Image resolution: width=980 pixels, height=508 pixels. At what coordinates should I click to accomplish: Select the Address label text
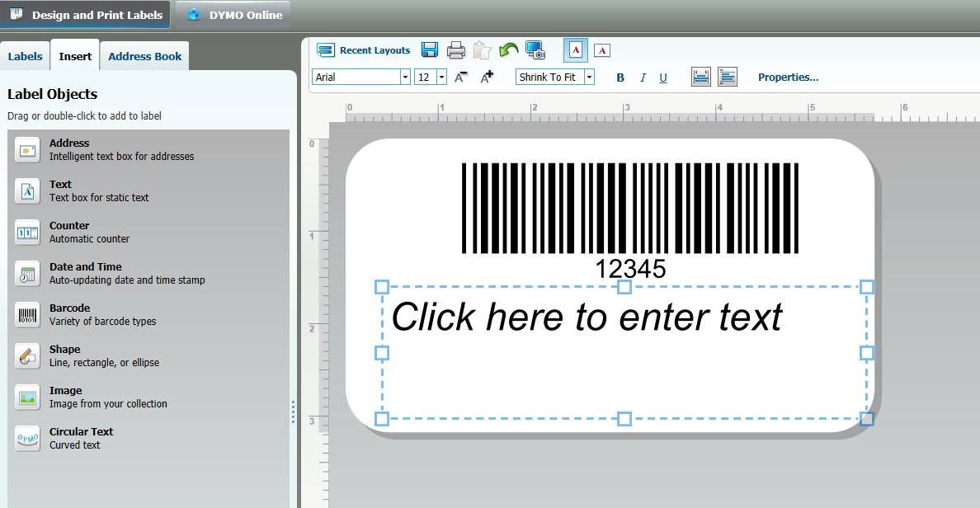tap(69, 143)
